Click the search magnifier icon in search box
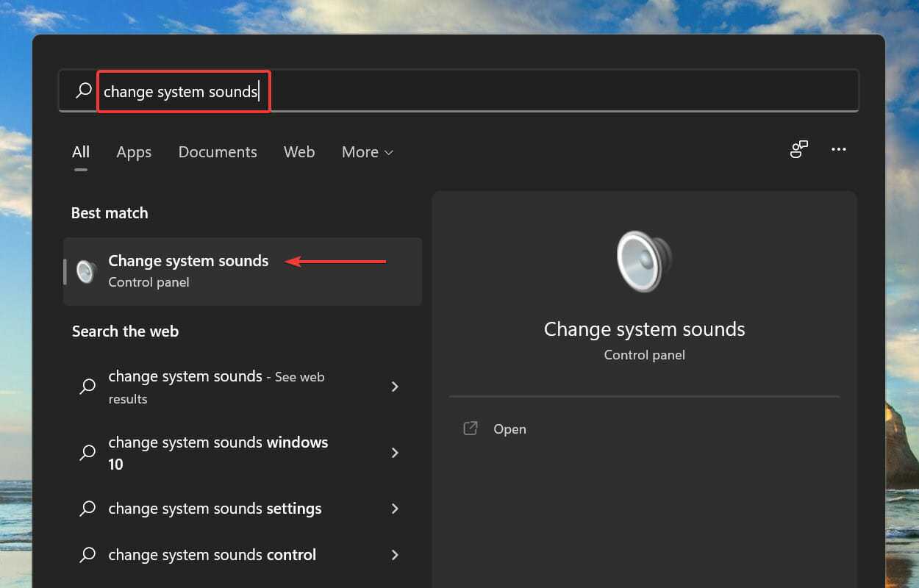919x588 pixels. coord(84,90)
